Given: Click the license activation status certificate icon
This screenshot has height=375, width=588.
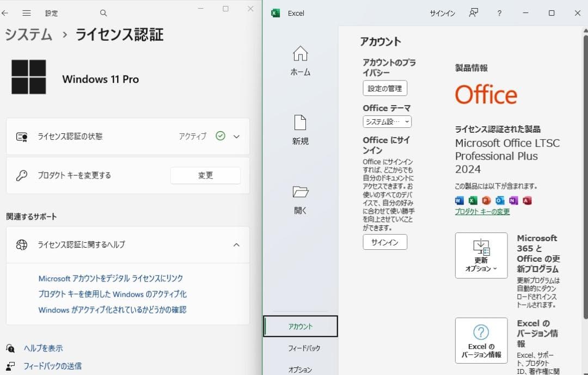Looking at the screenshot, I should pos(22,137).
